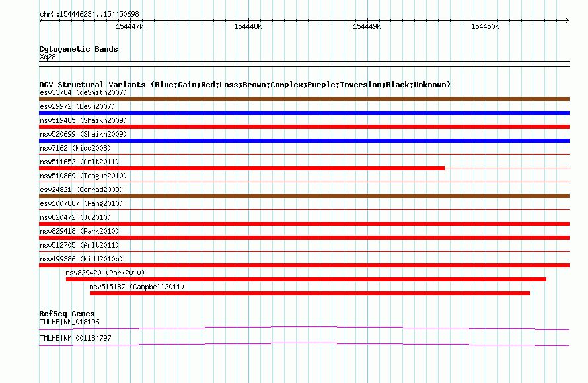The image size is (588, 383).
Task: Select the brown esv24821 complex variant bar
Action: [304, 196]
